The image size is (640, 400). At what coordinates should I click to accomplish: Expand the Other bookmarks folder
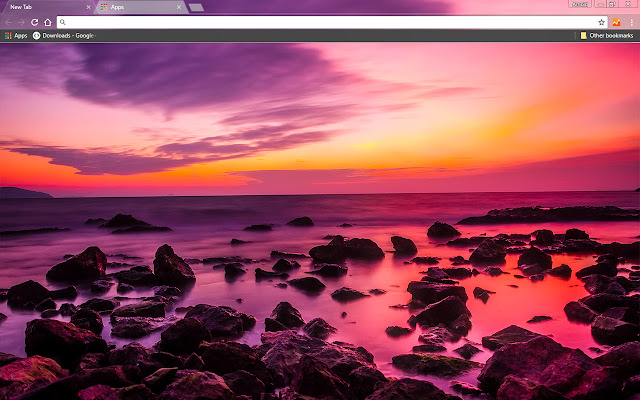click(606, 35)
